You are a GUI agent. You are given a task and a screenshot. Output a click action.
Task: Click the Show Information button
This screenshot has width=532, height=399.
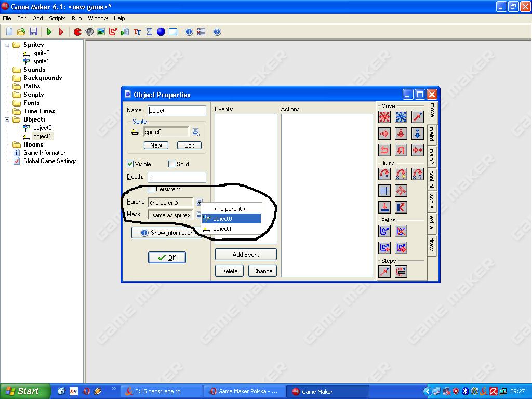[166, 233]
